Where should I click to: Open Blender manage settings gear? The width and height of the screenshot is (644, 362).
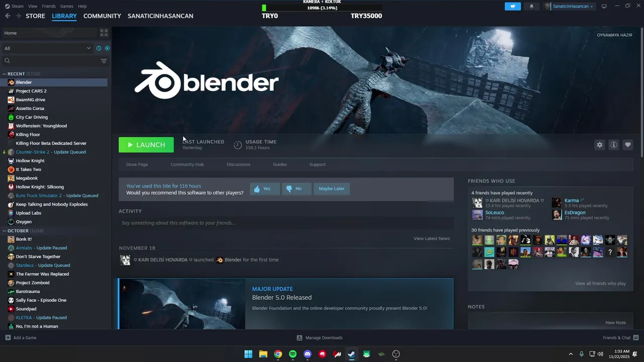coord(599,145)
